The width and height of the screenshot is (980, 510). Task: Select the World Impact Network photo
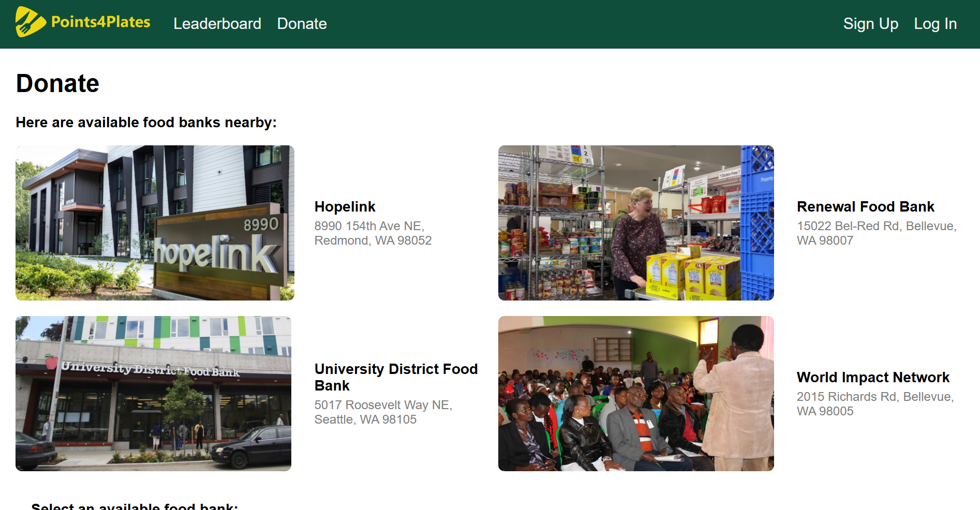[x=636, y=394]
